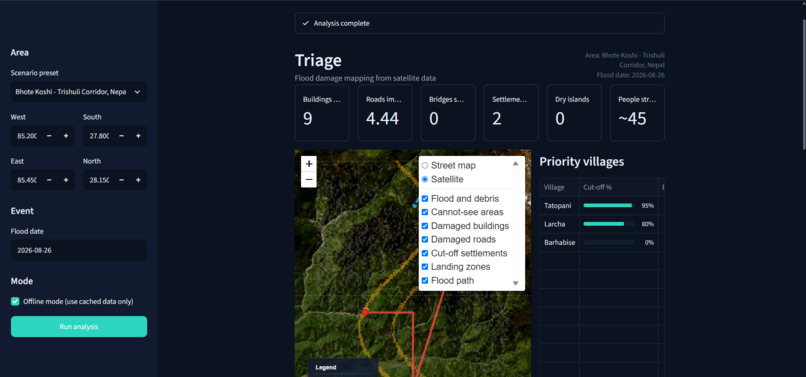Open the Buildings metric card showing 9
The image size is (806, 377).
[x=322, y=113]
